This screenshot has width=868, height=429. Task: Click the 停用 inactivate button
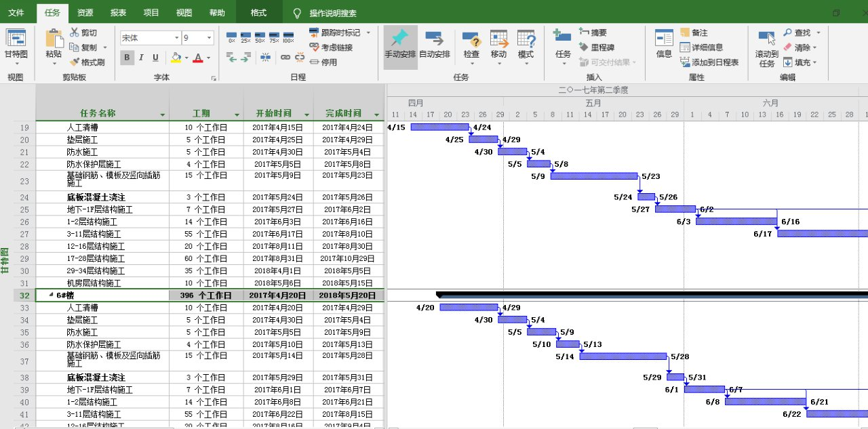pos(323,62)
